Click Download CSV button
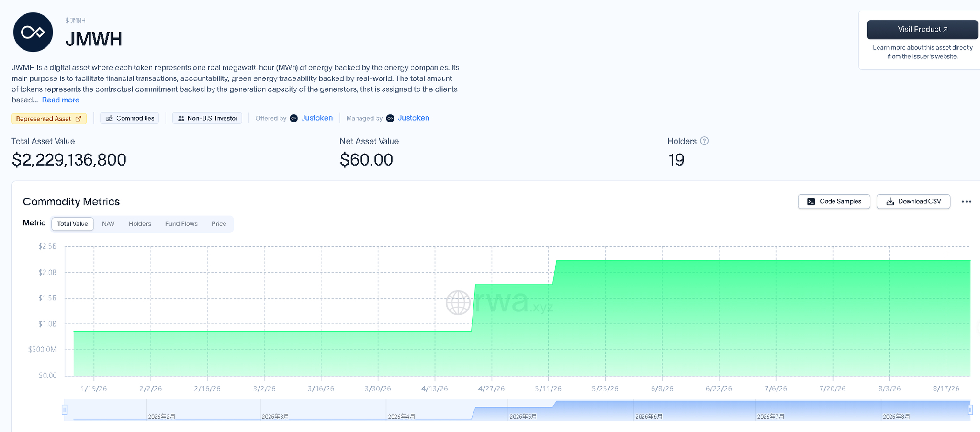 pos(913,201)
